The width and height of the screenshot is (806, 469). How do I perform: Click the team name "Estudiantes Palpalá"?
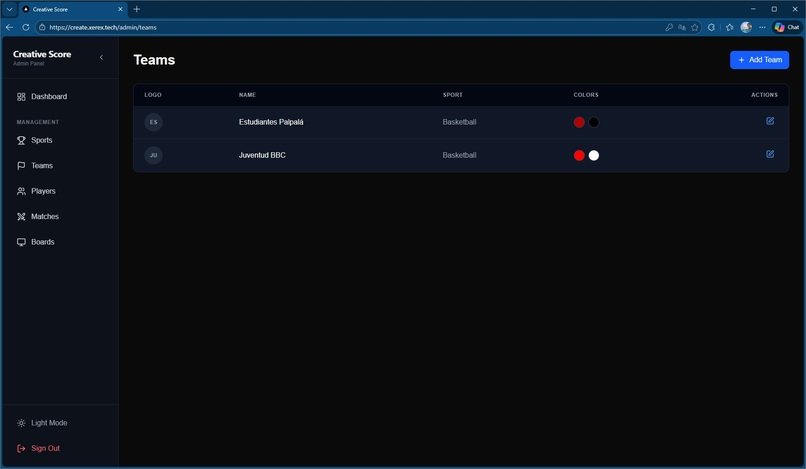[x=271, y=122]
